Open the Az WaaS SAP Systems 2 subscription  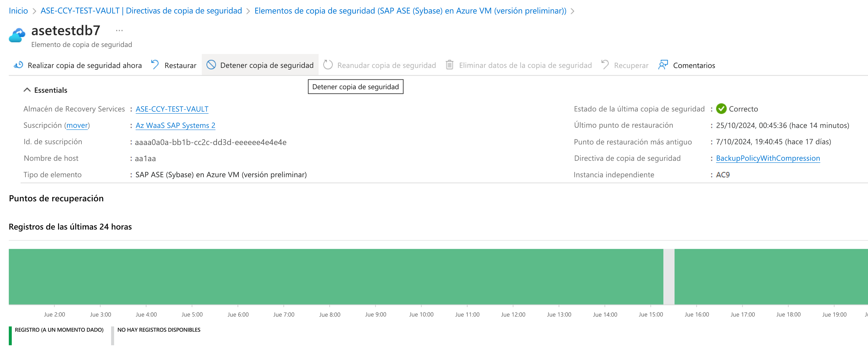[x=175, y=126]
